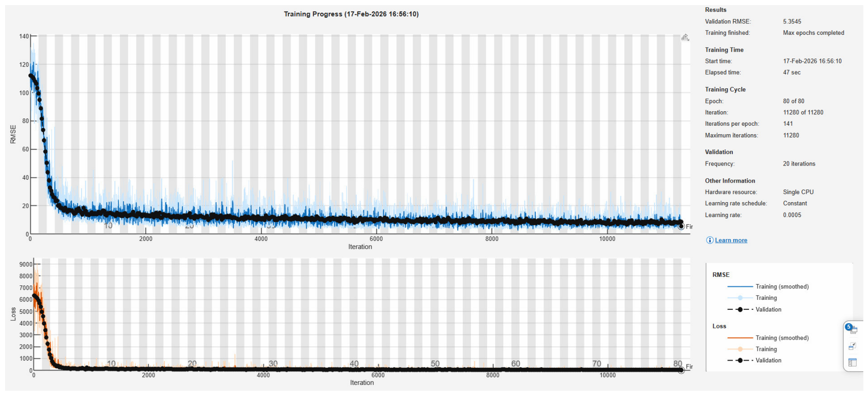868x395 pixels.
Task: Open the export menu above RMSE plot
Action: pyautogui.click(x=685, y=37)
